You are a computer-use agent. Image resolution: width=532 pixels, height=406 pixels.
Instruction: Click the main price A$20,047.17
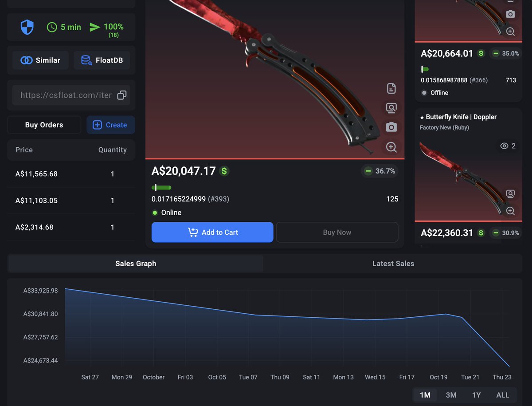pos(184,171)
